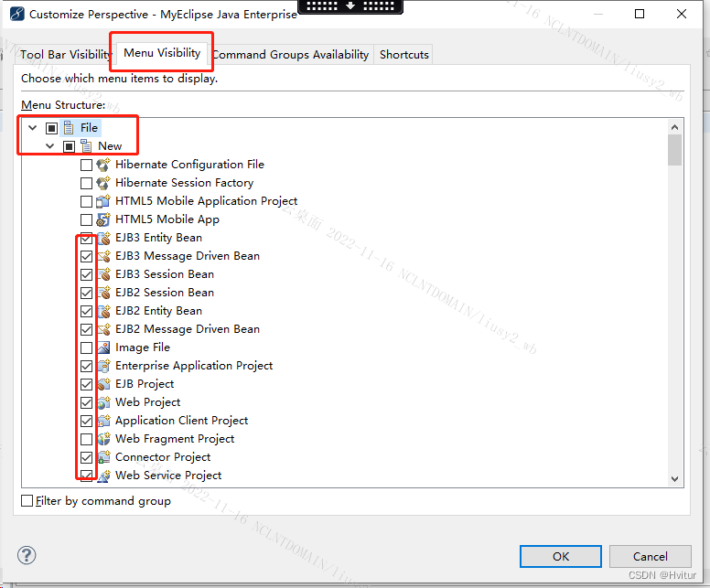Click the remote session toolbar pull-down handle
Screen dimensions: 710x588
tap(350, 6)
